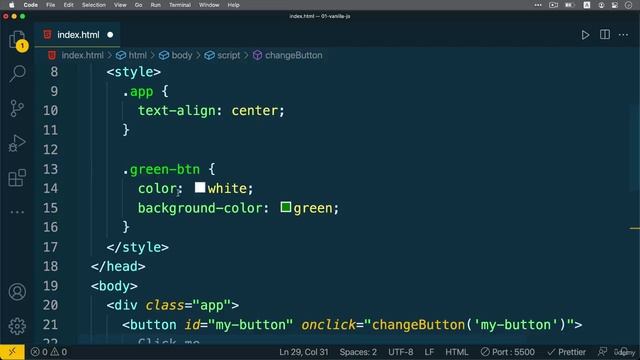
Task: Open the Manage gear icon
Action: point(17,326)
